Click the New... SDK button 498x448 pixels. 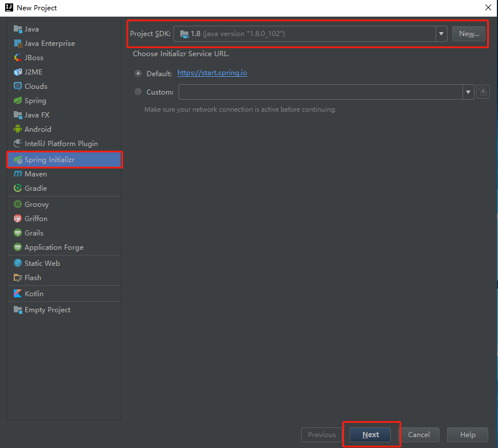click(469, 34)
